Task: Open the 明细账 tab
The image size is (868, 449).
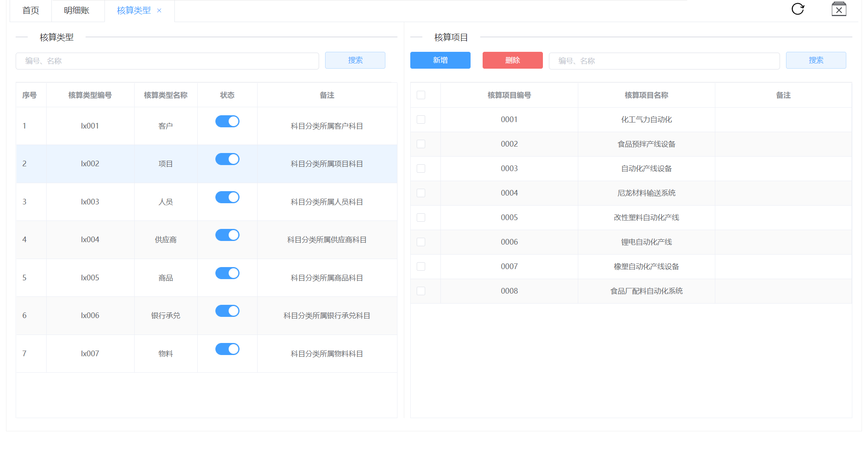Action: [x=77, y=11]
